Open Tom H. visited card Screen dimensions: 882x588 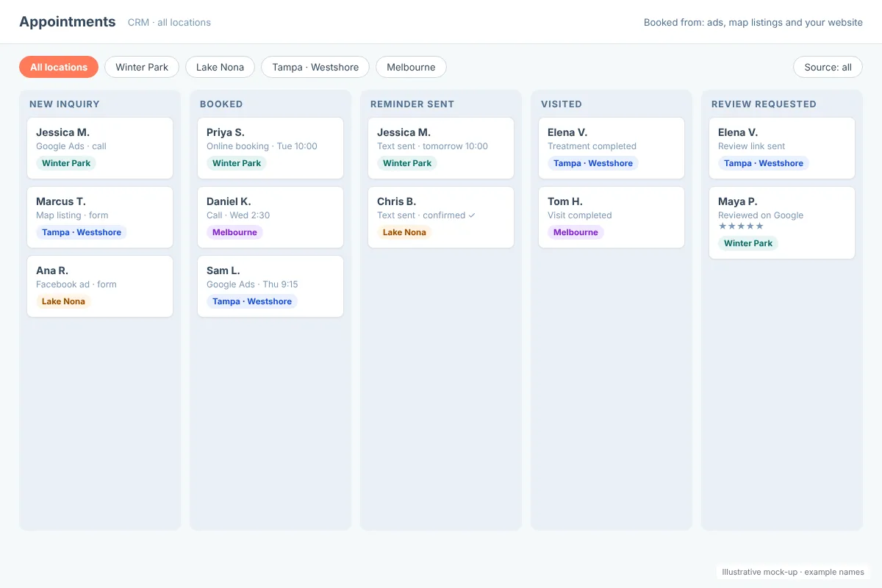tap(612, 217)
